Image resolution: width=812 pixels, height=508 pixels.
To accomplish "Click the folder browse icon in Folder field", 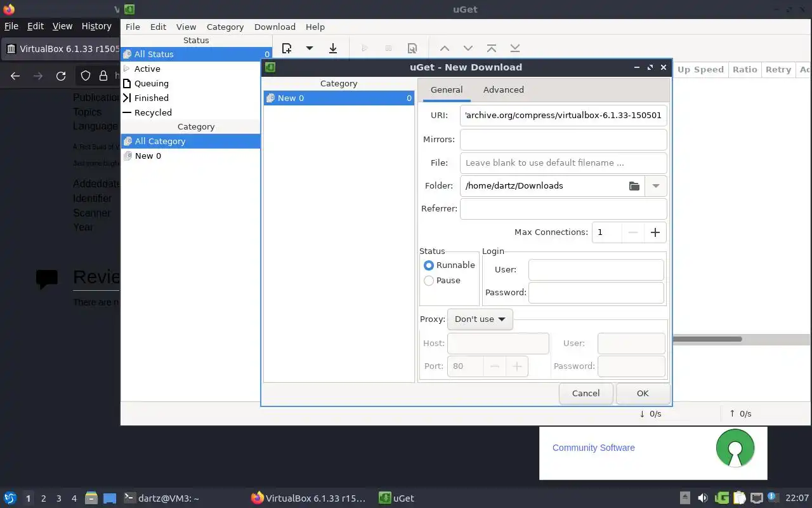I will pyautogui.click(x=634, y=186).
